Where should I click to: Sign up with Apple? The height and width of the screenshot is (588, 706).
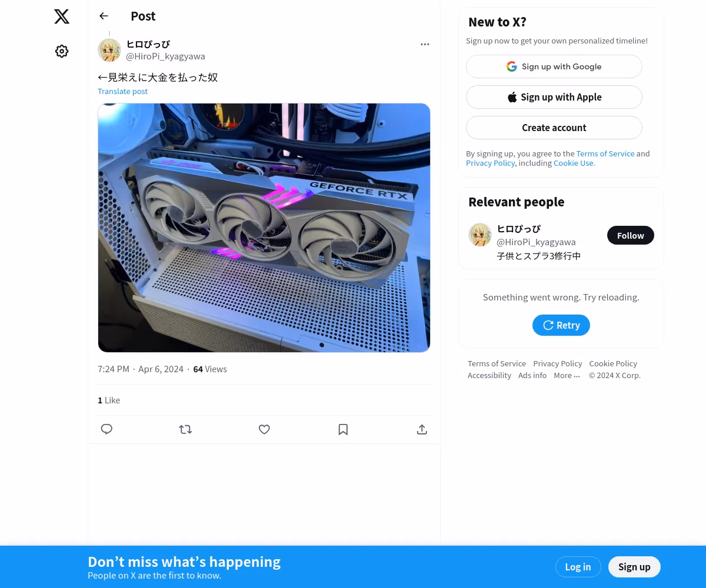[554, 97]
